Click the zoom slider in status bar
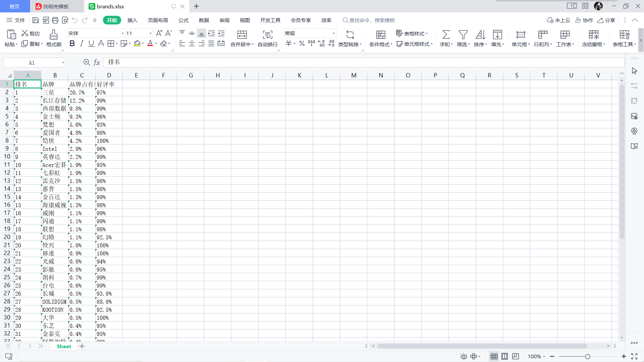644x362 pixels. click(587, 356)
